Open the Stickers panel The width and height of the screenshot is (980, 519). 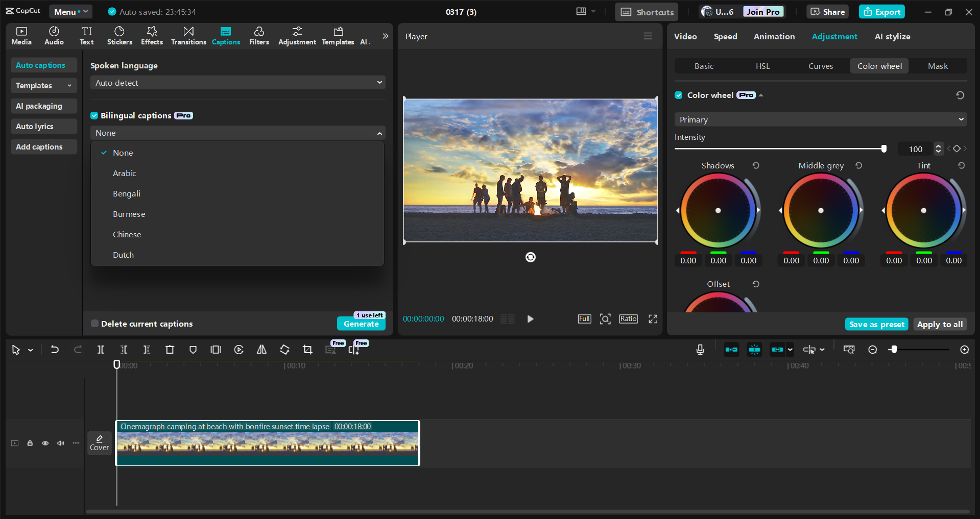click(x=119, y=35)
